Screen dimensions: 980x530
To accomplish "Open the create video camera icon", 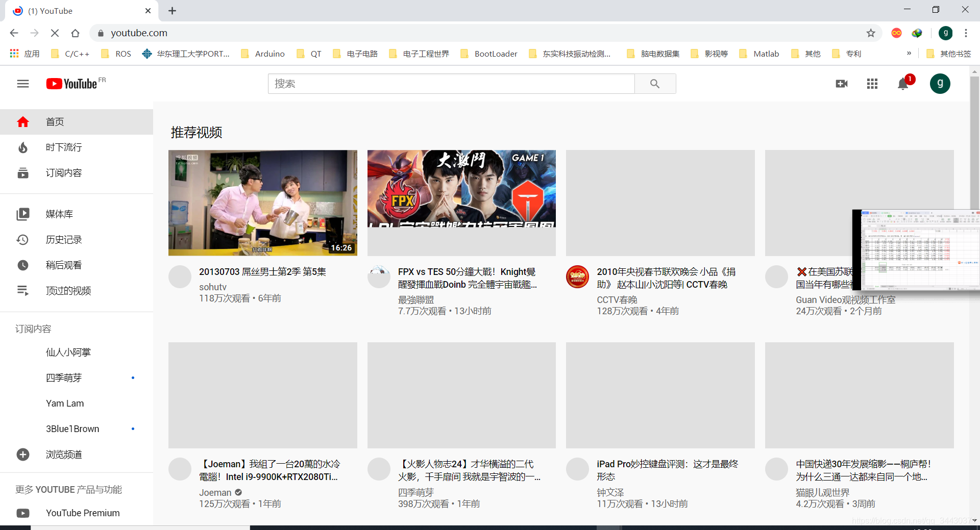I will click(x=842, y=84).
